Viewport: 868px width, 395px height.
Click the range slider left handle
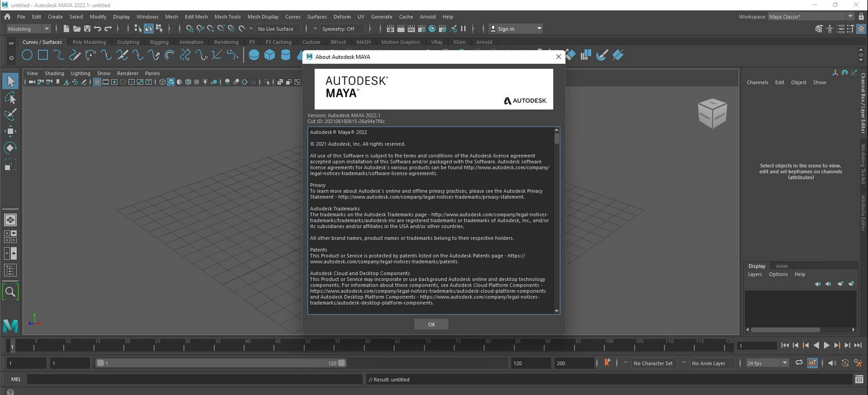(100, 363)
